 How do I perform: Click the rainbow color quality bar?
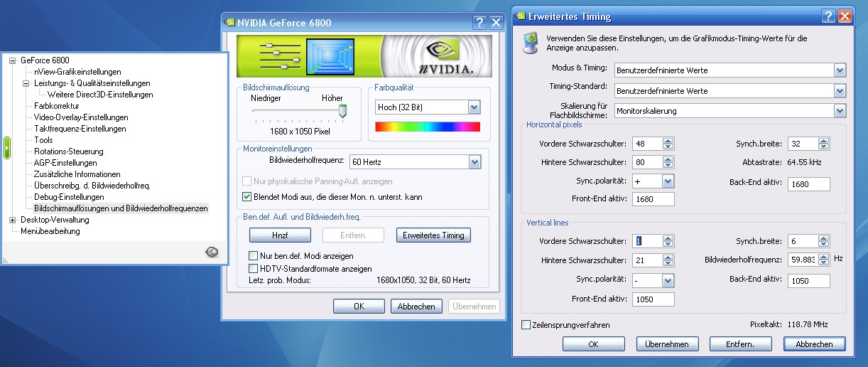[428, 127]
